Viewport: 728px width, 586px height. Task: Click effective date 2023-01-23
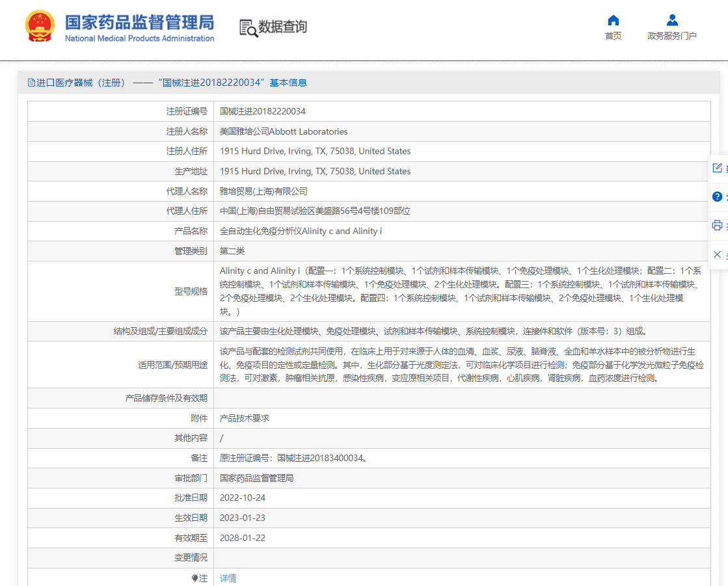(x=243, y=518)
